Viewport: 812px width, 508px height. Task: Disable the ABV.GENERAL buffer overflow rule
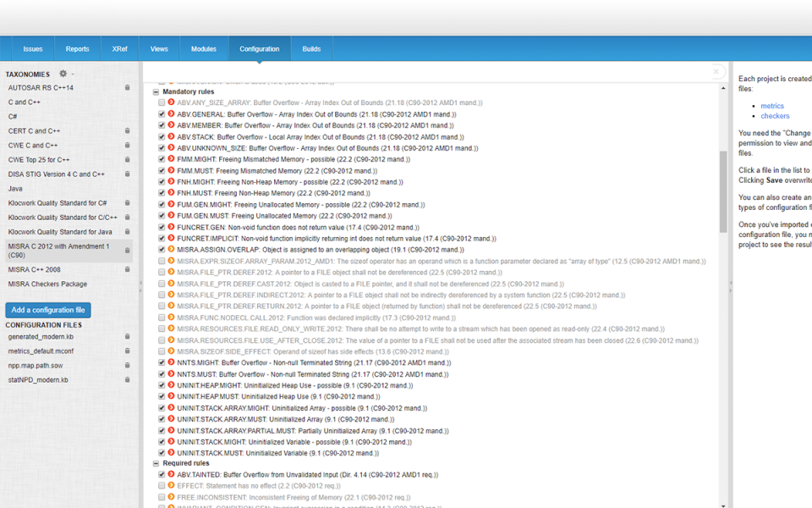click(x=161, y=113)
